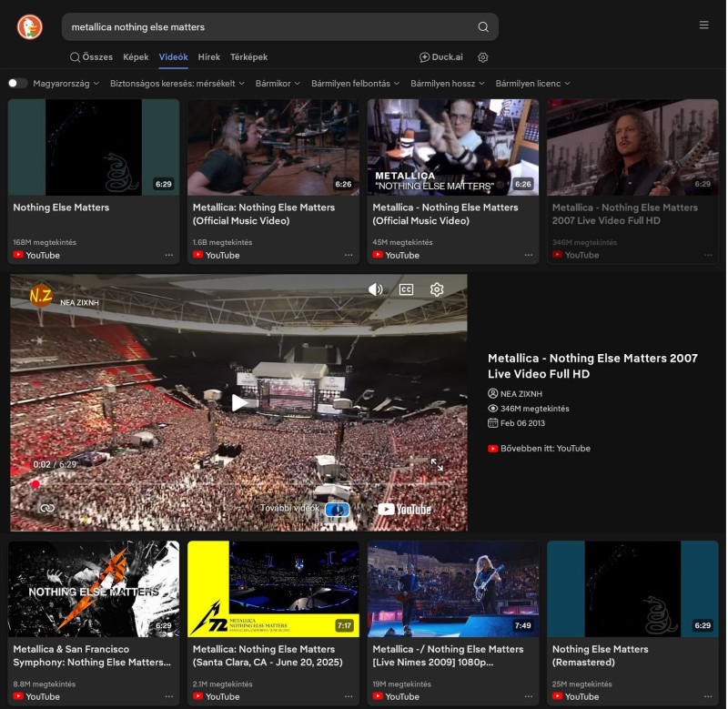
Task: Open more options on Nothing Else Matters 168M card
Action: point(169,255)
